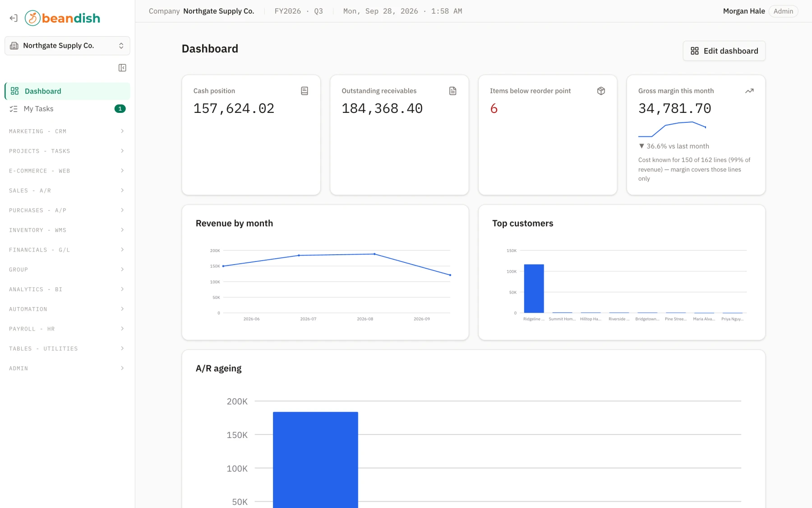
Task: Open the Northgate Supply Co. company selector
Action: [x=67, y=46]
